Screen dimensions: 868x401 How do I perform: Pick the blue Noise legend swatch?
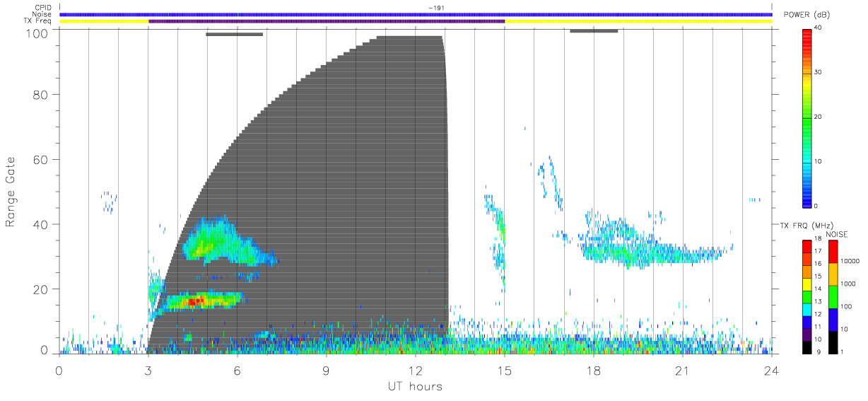point(834,320)
